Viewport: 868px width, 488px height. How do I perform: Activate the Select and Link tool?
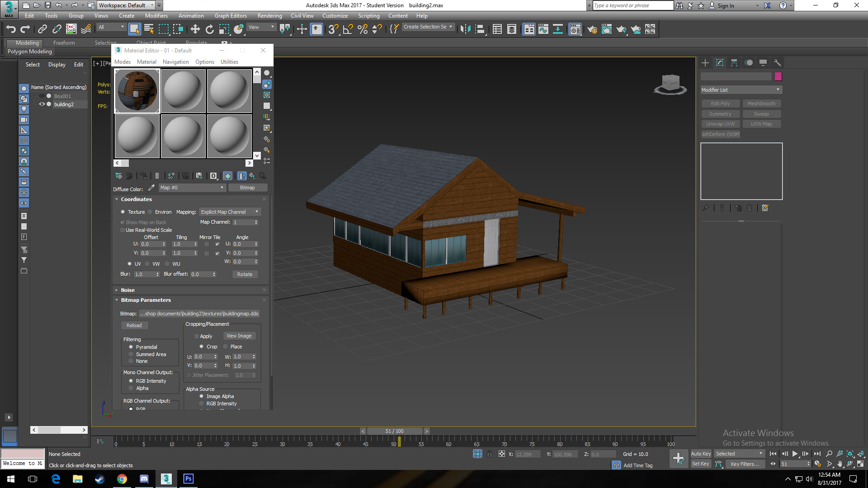42,29
